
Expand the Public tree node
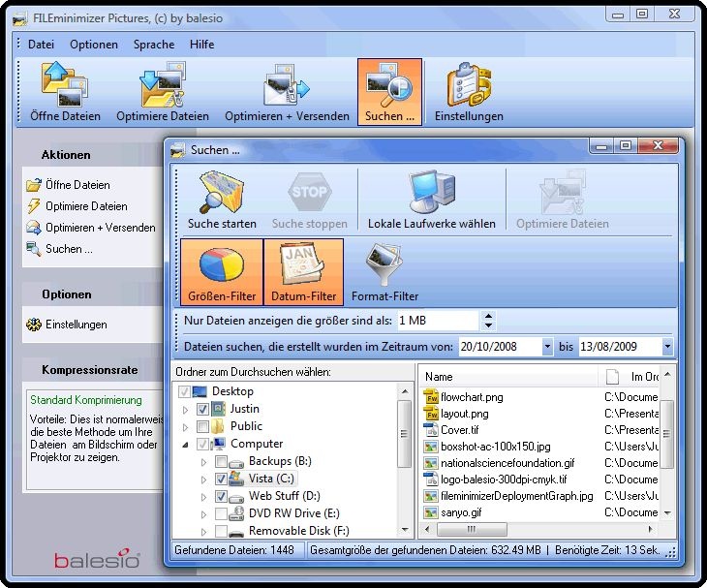coord(185,427)
